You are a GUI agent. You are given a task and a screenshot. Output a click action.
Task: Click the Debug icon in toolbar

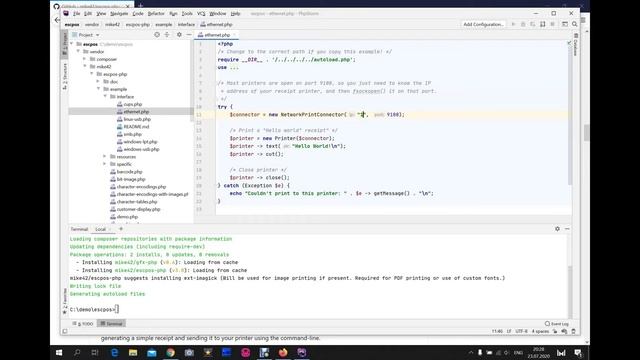click(523, 24)
